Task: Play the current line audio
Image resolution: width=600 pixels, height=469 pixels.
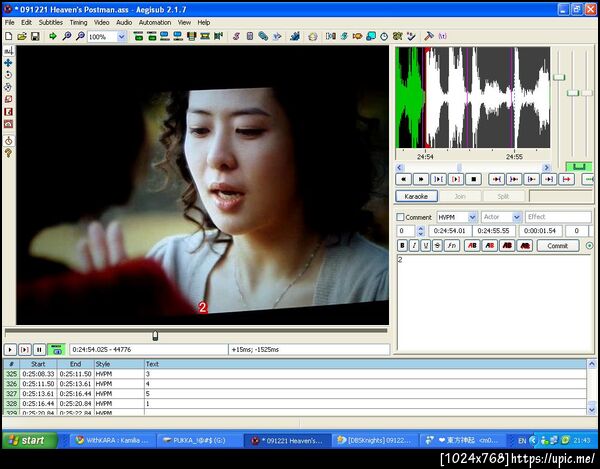Action: (456, 179)
